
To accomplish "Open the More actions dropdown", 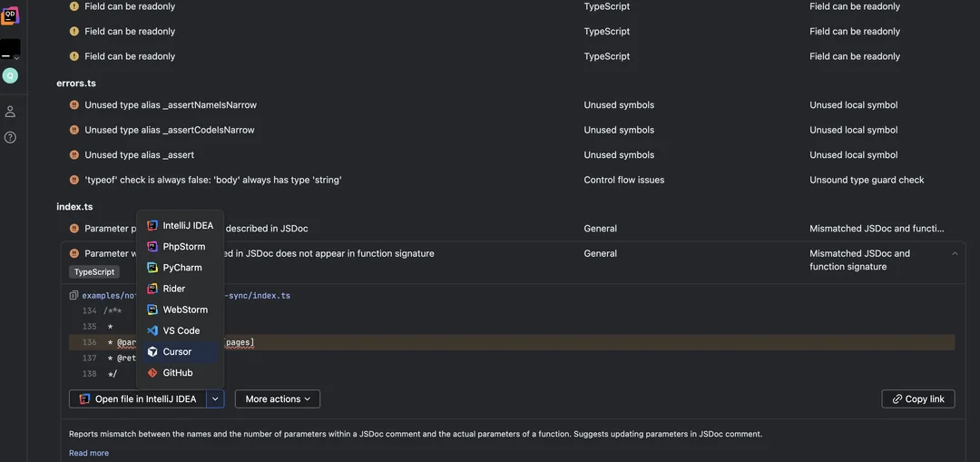I will coord(278,398).
